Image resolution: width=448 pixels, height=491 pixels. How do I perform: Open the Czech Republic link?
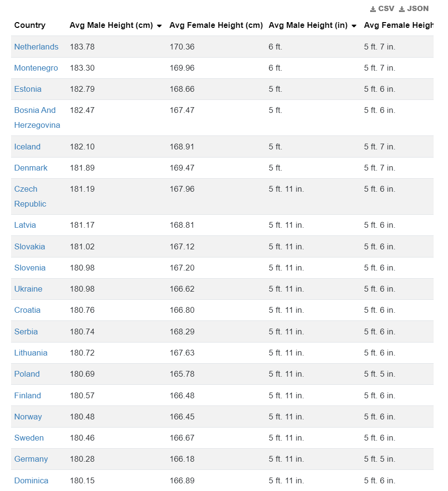pyautogui.click(x=26, y=189)
